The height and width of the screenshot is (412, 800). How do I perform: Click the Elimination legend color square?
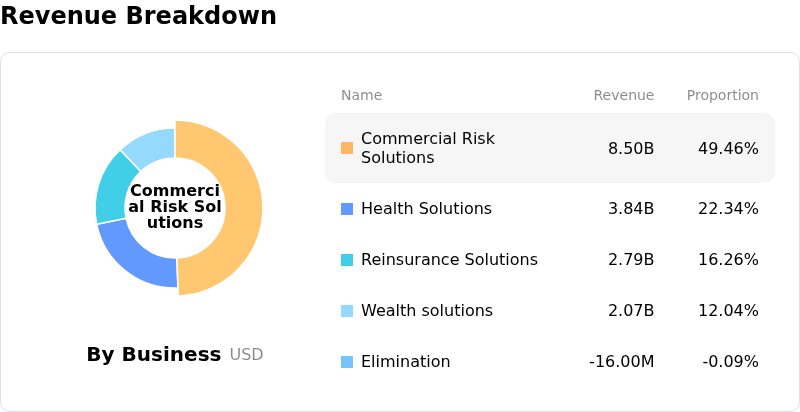point(347,362)
